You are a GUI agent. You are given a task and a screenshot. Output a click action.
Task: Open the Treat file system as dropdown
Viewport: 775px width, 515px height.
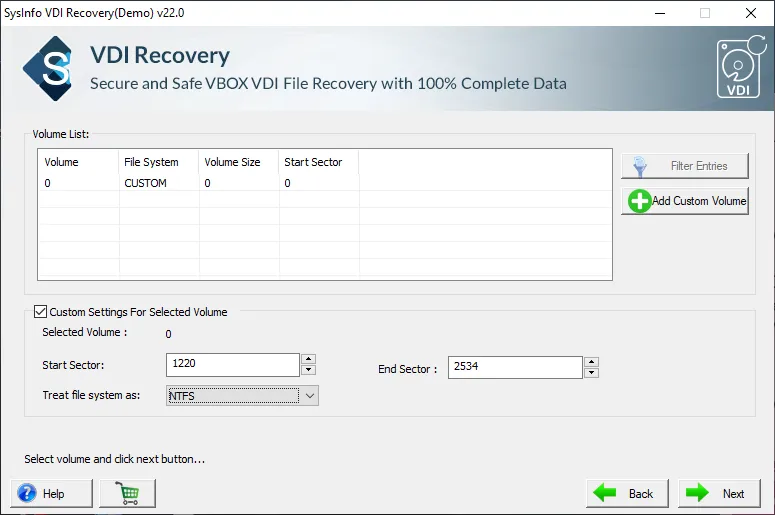242,395
